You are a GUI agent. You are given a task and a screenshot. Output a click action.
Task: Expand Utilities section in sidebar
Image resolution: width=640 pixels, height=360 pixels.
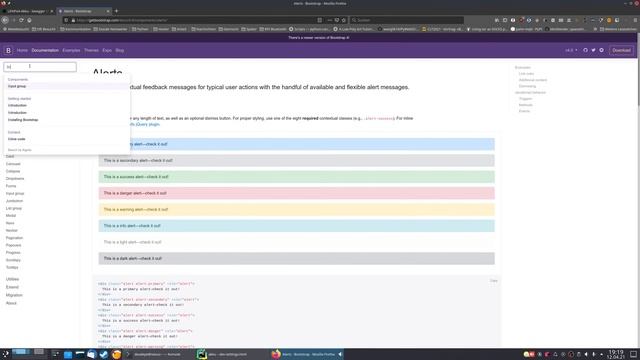click(x=13, y=279)
